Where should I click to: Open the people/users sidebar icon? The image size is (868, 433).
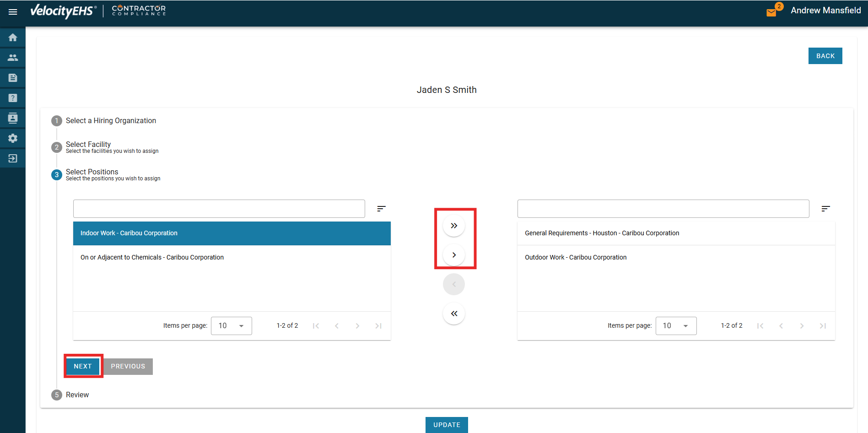pyautogui.click(x=13, y=58)
